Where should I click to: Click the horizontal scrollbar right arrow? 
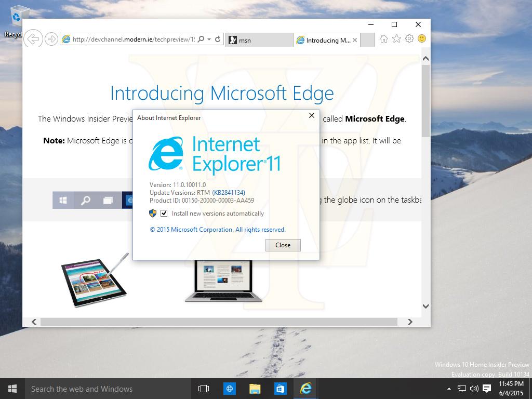pyautogui.click(x=410, y=322)
